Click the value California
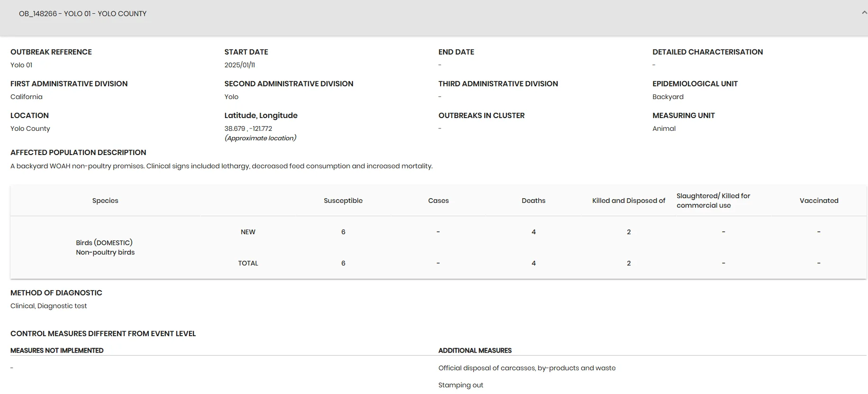 click(x=27, y=97)
